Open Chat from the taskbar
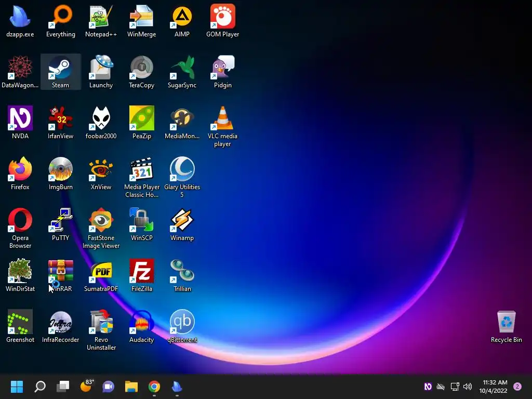The width and height of the screenshot is (532, 399). click(x=108, y=387)
